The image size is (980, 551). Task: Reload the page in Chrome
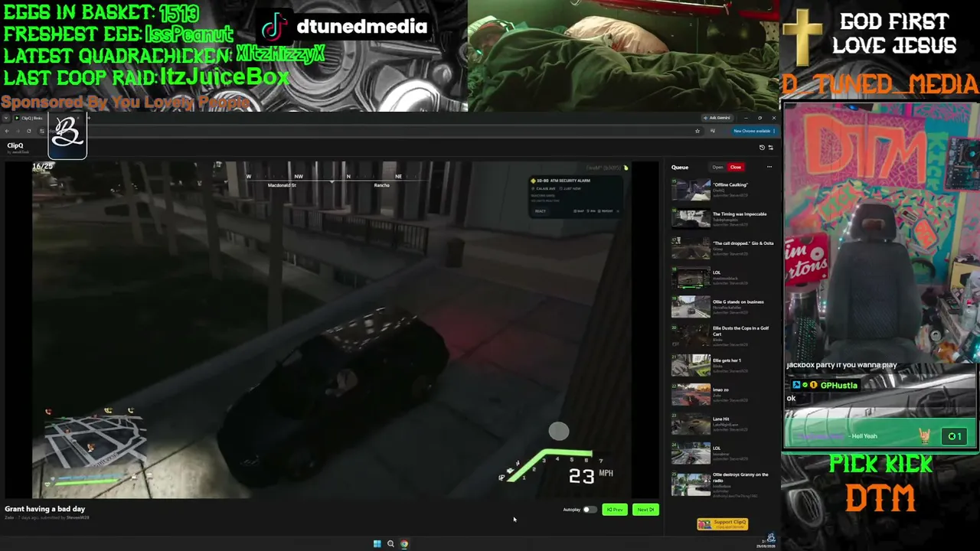[x=28, y=131]
